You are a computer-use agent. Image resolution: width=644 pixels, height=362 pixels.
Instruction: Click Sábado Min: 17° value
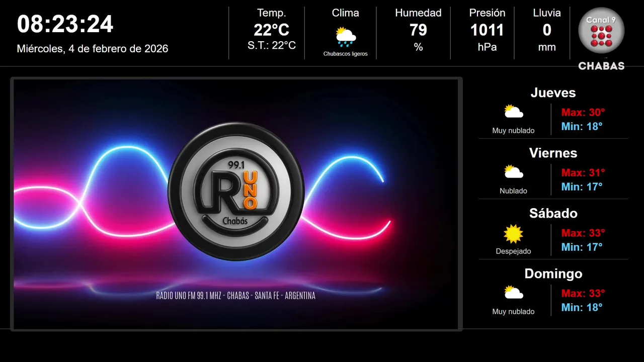(x=582, y=247)
